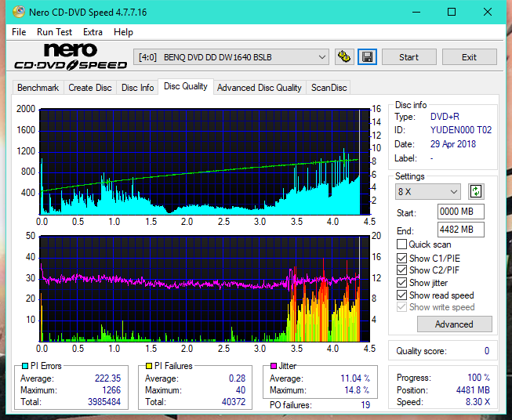Click the PI Errors total 3985484
Image resolution: width=512 pixels, height=420 pixels.
(104, 402)
